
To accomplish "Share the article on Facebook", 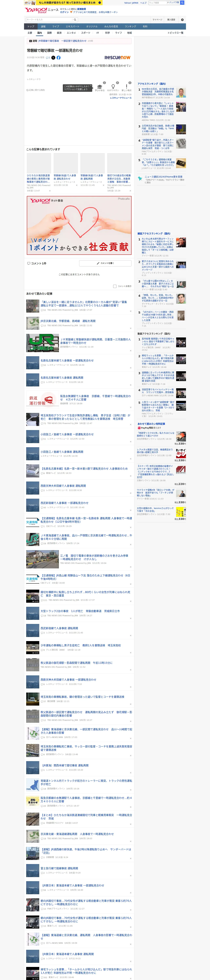I will 58,58.
